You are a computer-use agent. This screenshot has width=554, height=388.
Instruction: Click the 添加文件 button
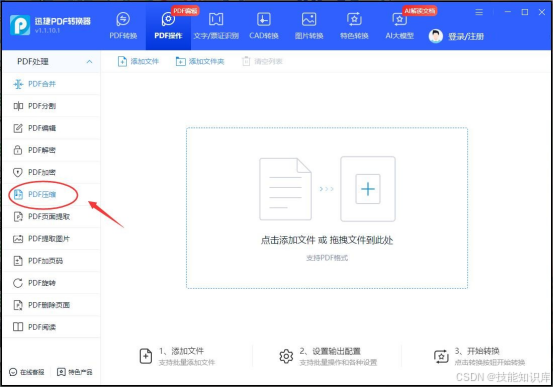(x=138, y=61)
